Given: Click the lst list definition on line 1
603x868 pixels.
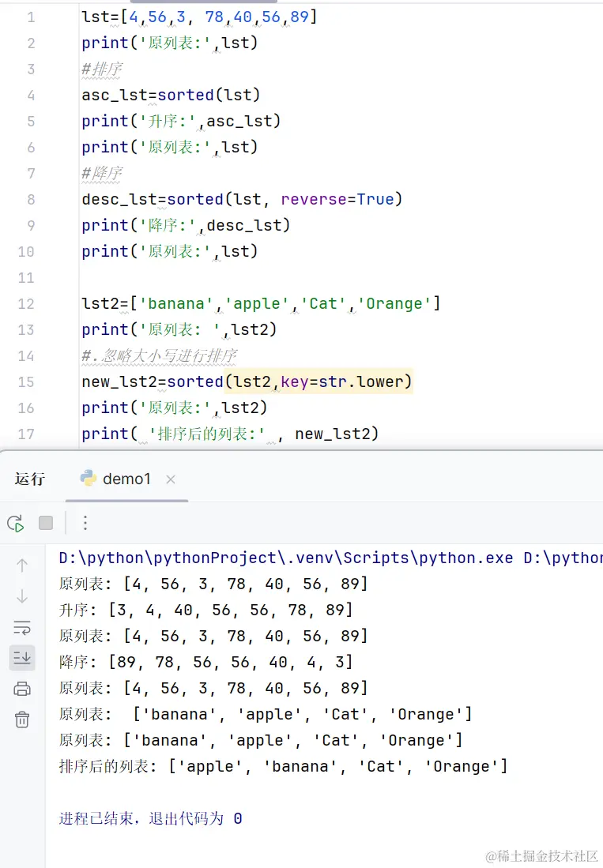Looking at the screenshot, I should 199,17.
